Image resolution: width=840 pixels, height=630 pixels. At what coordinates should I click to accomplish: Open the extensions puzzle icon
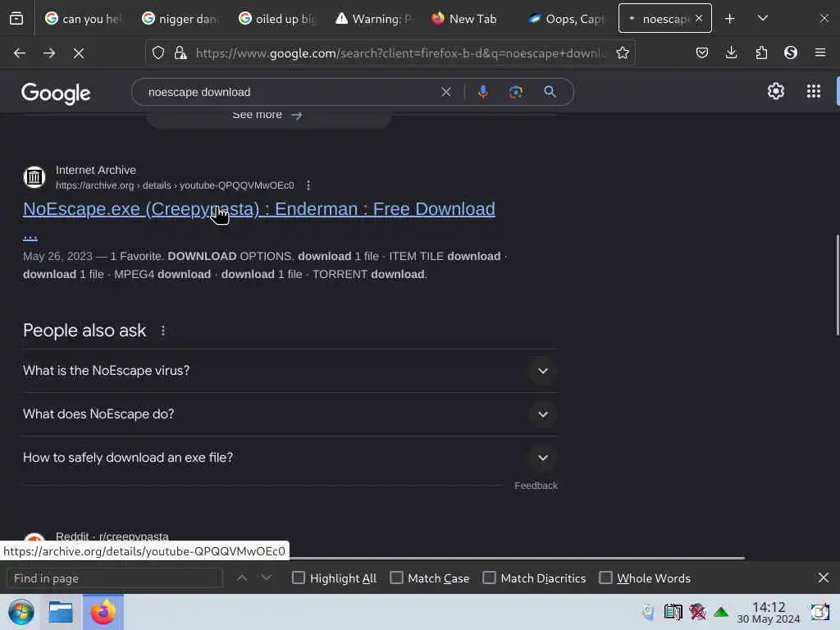(x=761, y=52)
